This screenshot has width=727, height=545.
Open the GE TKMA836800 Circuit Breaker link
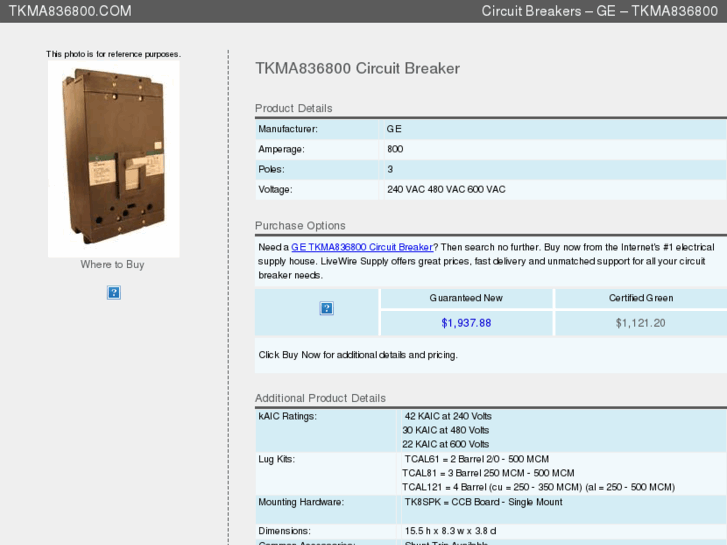point(362,247)
